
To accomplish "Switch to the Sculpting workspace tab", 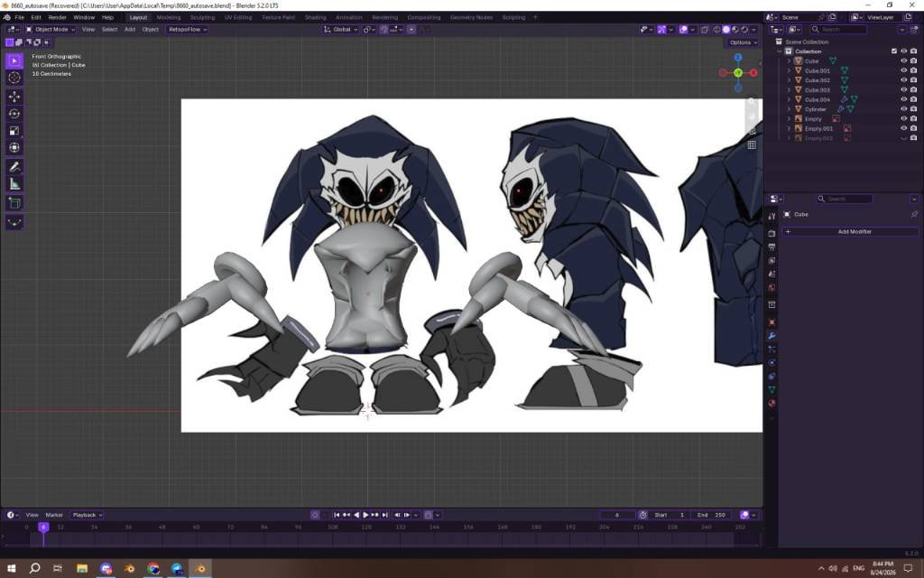I will coord(202,17).
